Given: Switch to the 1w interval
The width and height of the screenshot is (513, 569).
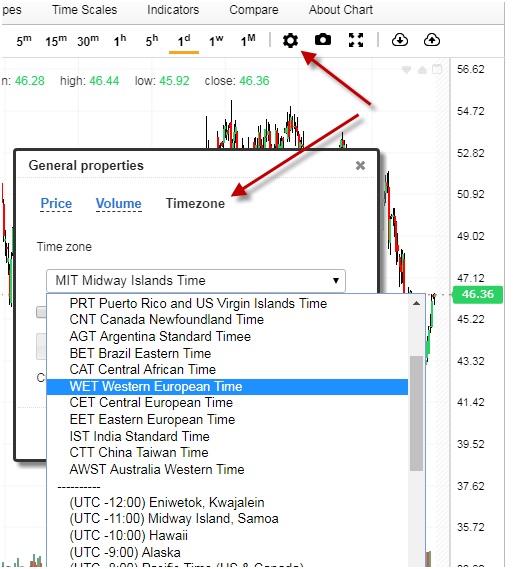Looking at the screenshot, I should tap(216, 41).
